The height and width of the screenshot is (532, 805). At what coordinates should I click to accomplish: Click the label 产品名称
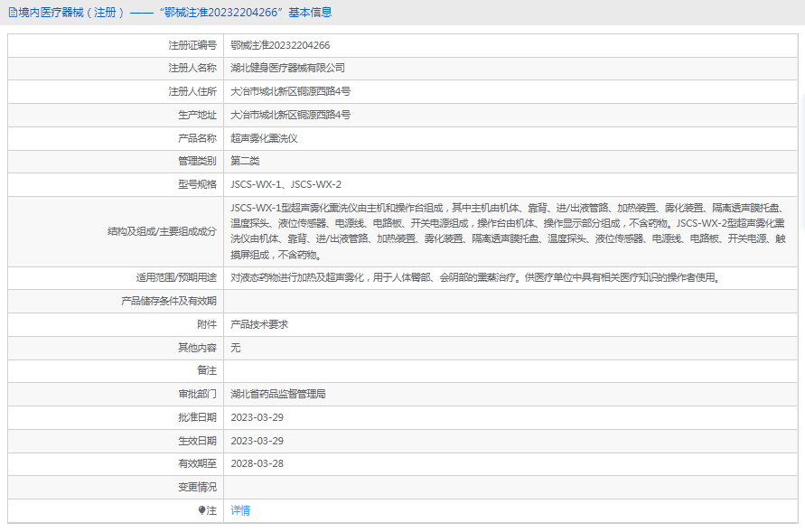[198, 138]
